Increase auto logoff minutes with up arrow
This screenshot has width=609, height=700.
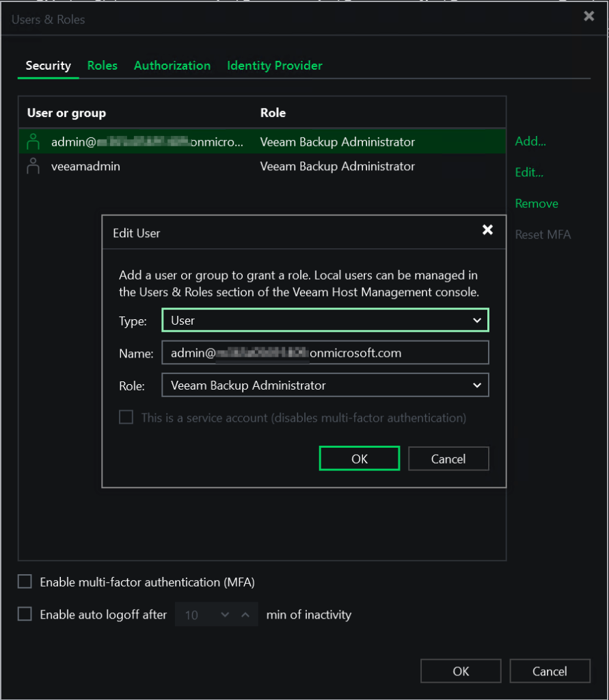point(245,615)
